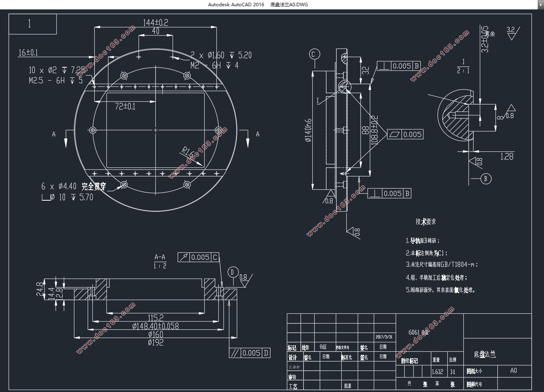Click the datum C circle symbol
The image size is (544, 392).
pos(314,54)
